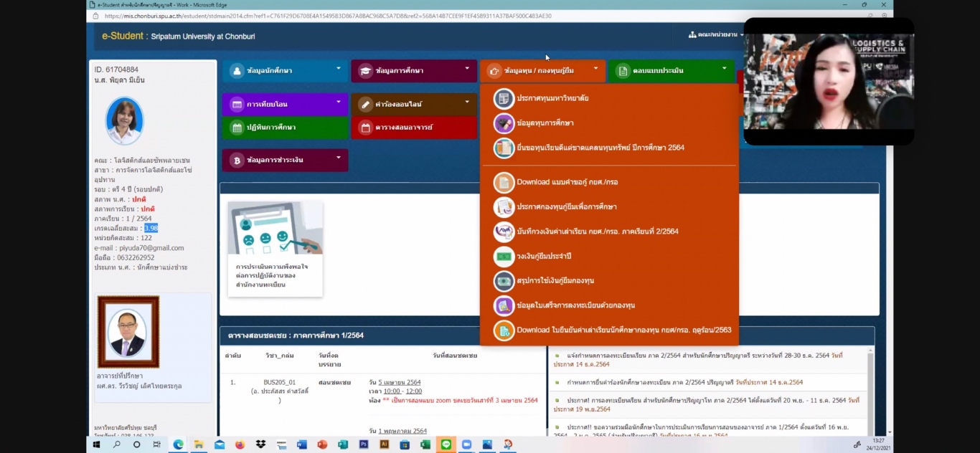
Task: Open the คณะ/หน่วยงาน dropdown in the header
Action: tap(715, 34)
